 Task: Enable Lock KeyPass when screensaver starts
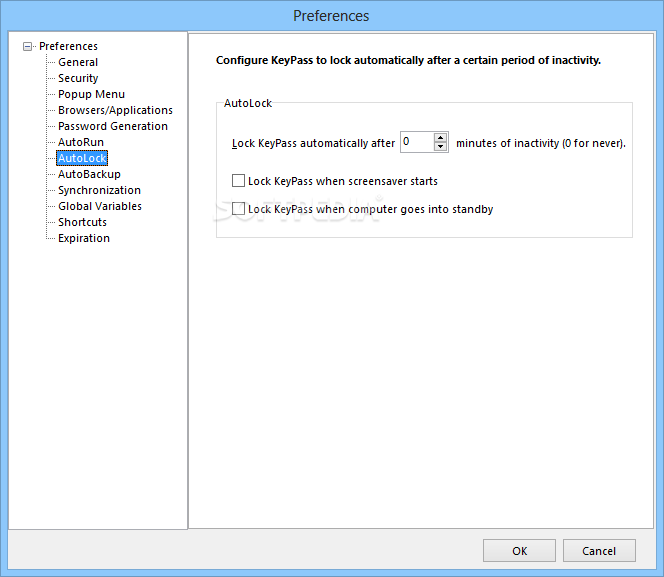tap(238, 181)
